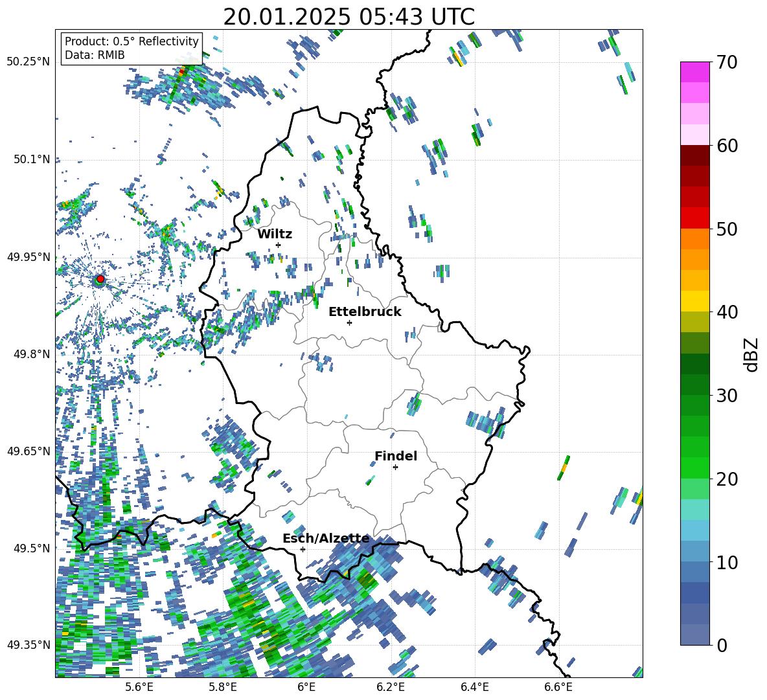The image size is (767, 700).
Task: Click the Ettelbruck station cross marker
Action: [x=349, y=322]
